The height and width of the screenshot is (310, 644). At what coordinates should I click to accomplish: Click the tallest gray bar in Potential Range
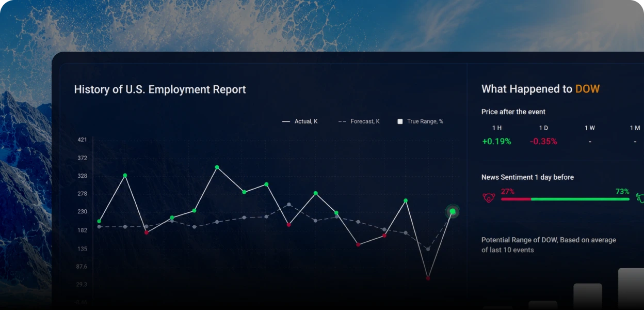tap(631, 289)
